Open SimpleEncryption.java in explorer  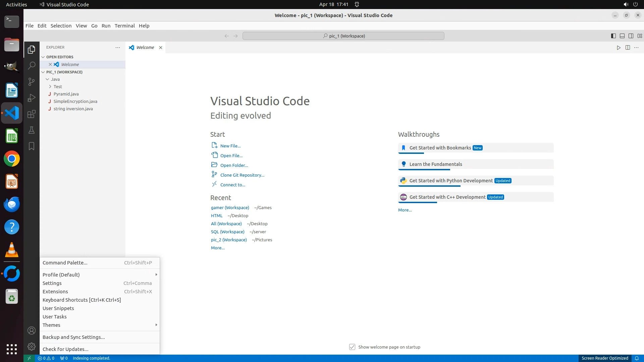click(x=75, y=101)
